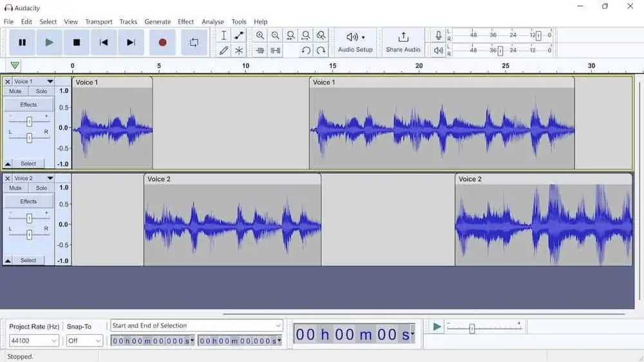
Task: Select the Envelope tool
Action: tap(239, 35)
